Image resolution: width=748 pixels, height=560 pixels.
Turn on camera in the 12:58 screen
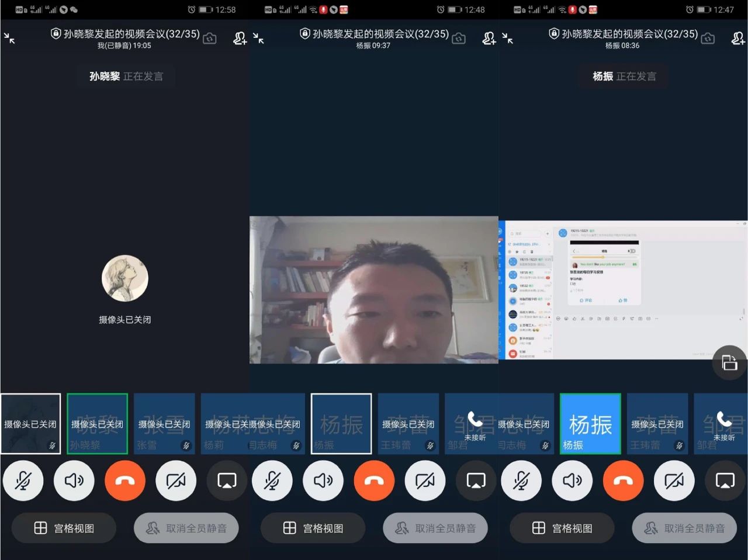pos(176,481)
